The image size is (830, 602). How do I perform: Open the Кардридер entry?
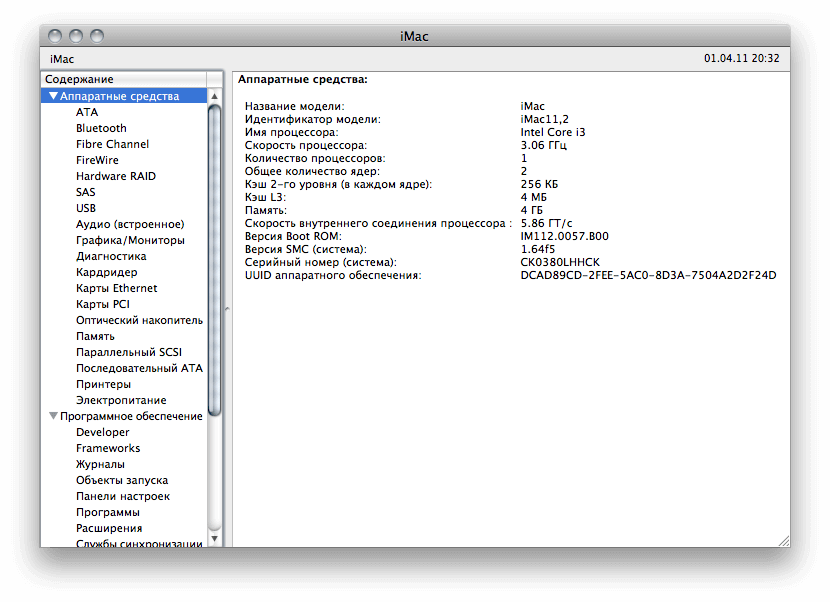(x=106, y=272)
